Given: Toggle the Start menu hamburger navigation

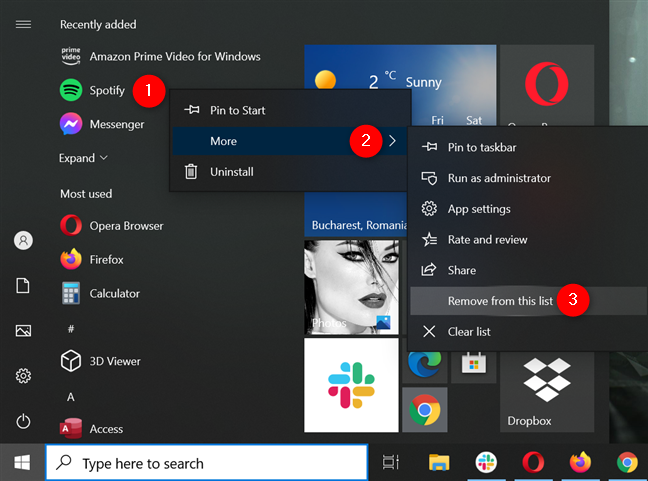Looking at the screenshot, I should coord(22,24).
